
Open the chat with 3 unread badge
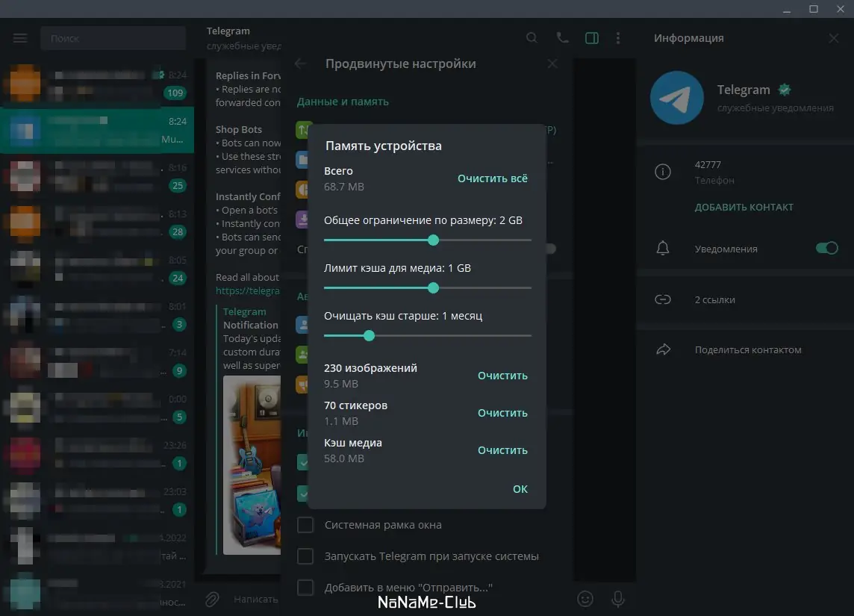pyautogui.click(x=97, y=315)
